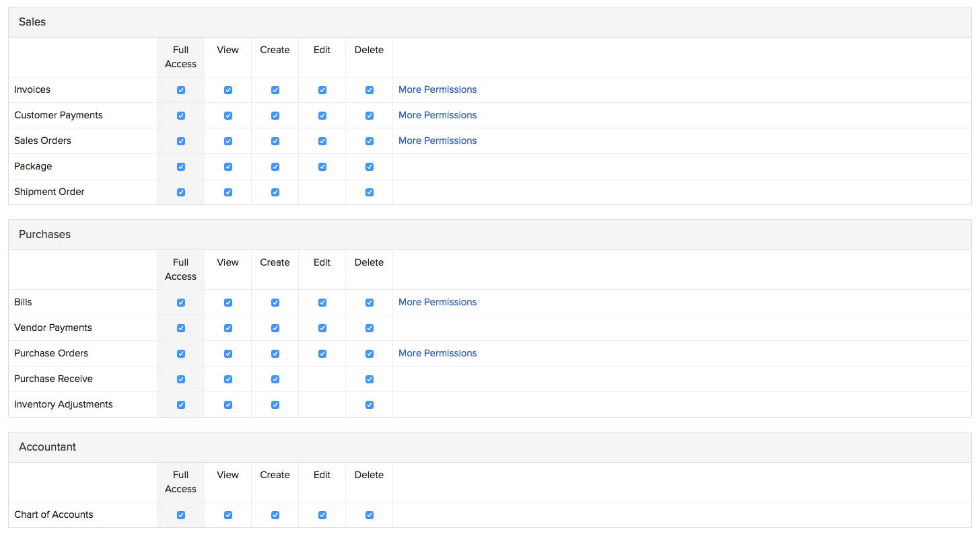Screen dimensions: 980x536
Task: Toggle Delete checkbox for Purchase Orders
Action: coord(370,354)
